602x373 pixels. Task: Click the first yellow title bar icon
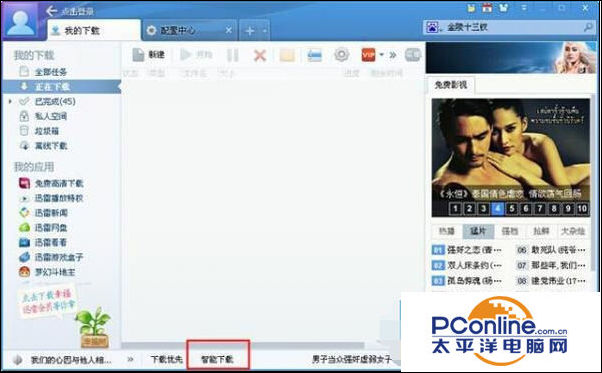pos(471,7)
